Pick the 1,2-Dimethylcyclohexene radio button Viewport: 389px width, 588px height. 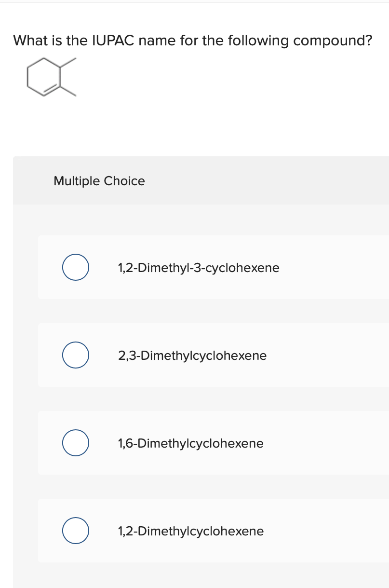click(75, 531)
